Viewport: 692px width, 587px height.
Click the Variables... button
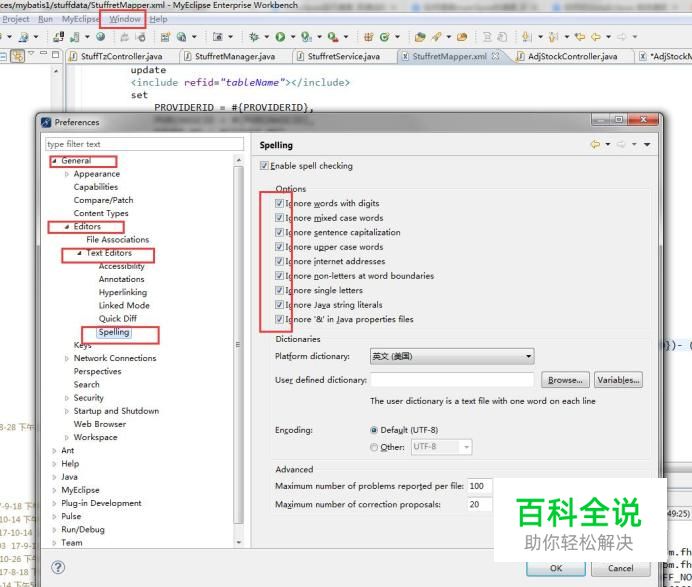[x=618, y=380]
